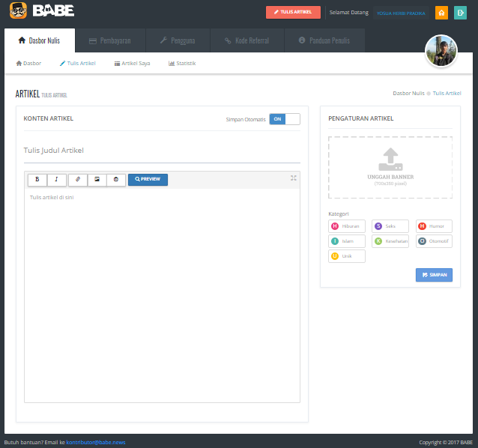Open the Artikel Saya submenu item
This screenshot has height=448, width=478.
(x=133, y=64)
